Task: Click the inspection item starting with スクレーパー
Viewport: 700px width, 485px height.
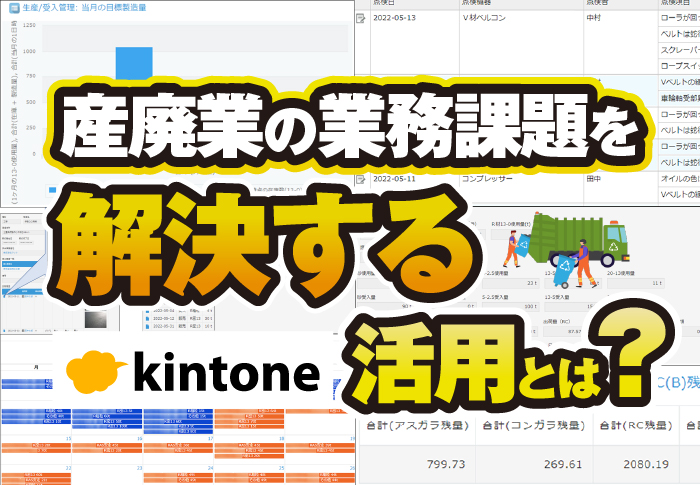Action: 680,50
